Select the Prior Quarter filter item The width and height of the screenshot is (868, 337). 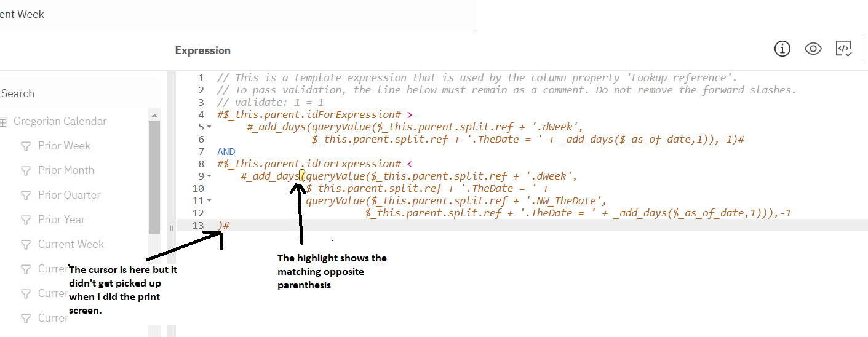click(69, 195)
